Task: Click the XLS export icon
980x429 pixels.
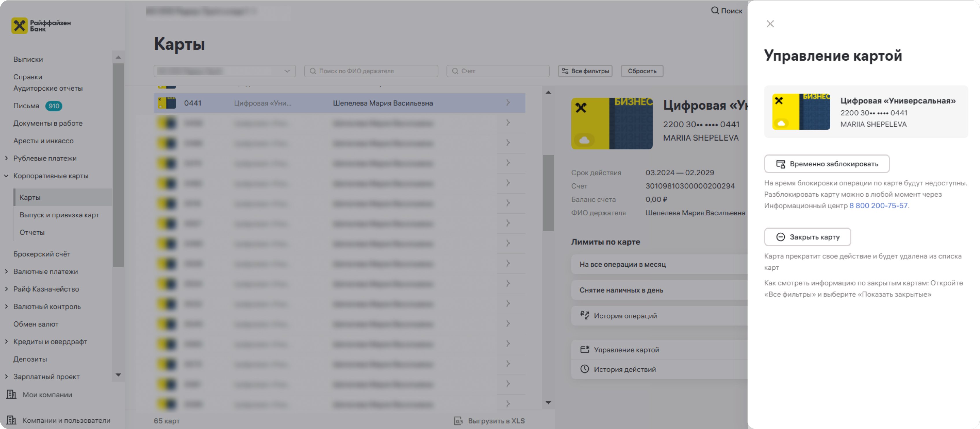Action: point(458,421)
